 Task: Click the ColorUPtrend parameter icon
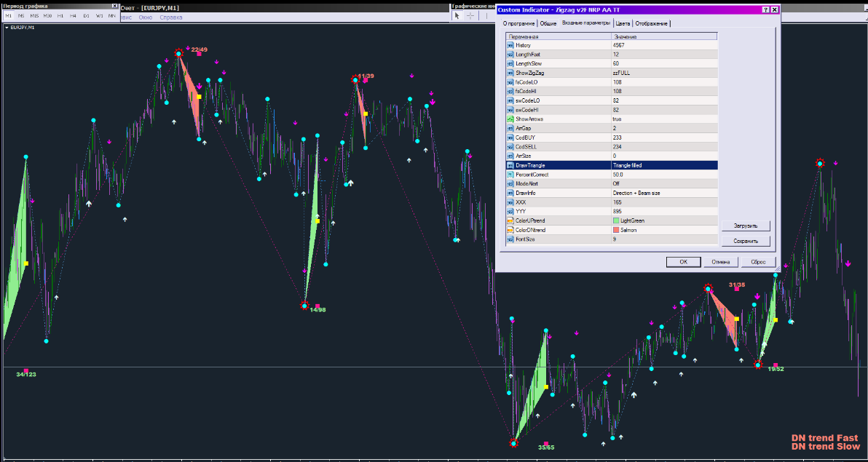point(510,220)
